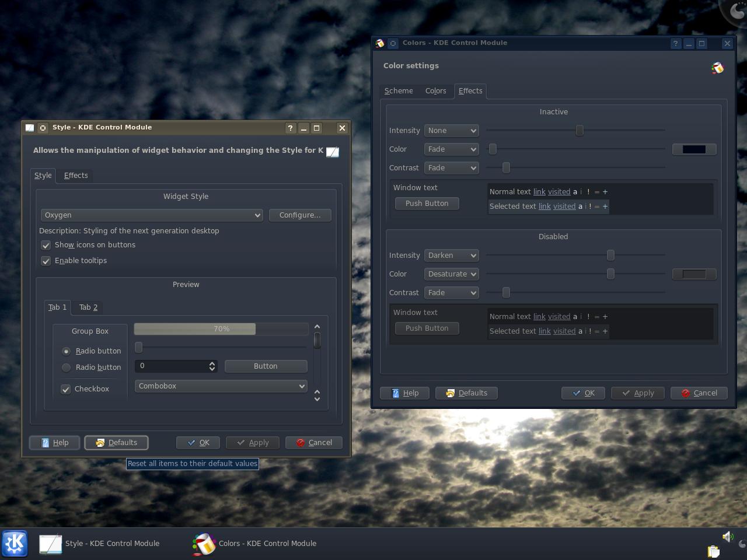747x560 pixels.
Task: Click the context help button in Colors window
Action: coord(675,43)
